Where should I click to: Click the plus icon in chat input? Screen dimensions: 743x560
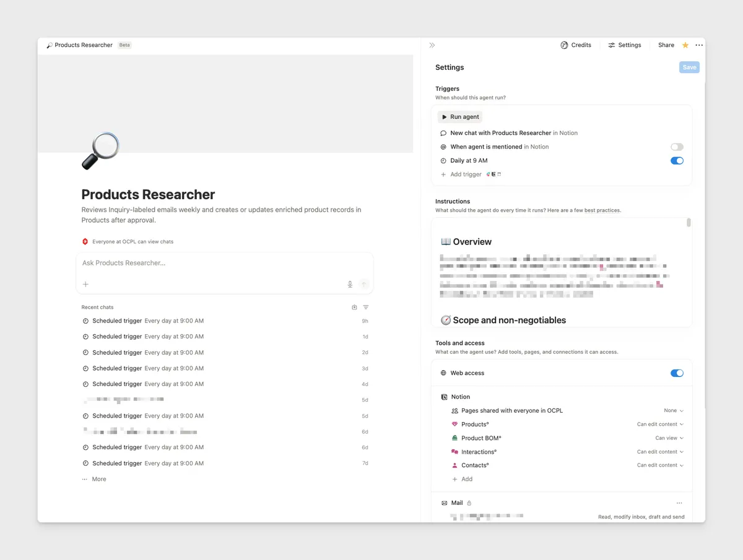[x=85, y=284]
